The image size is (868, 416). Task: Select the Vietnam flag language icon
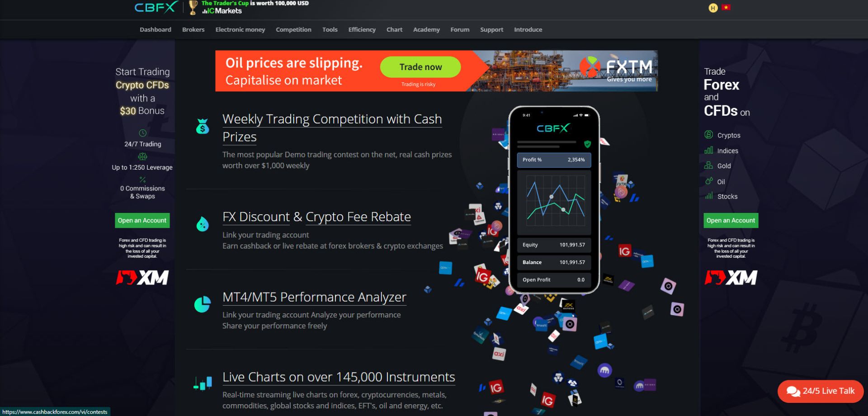(726, 7)
